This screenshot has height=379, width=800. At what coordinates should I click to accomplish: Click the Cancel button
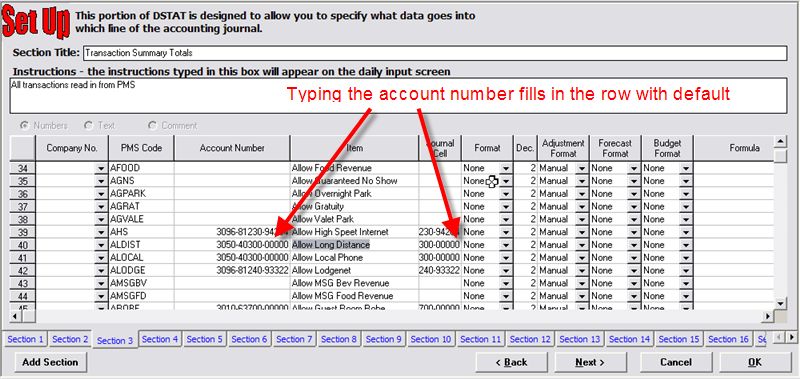coord(676,362)
